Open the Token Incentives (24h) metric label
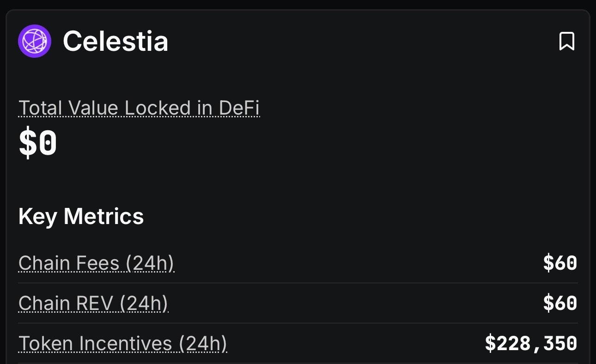596x364 pixels. tap(123, 344)
